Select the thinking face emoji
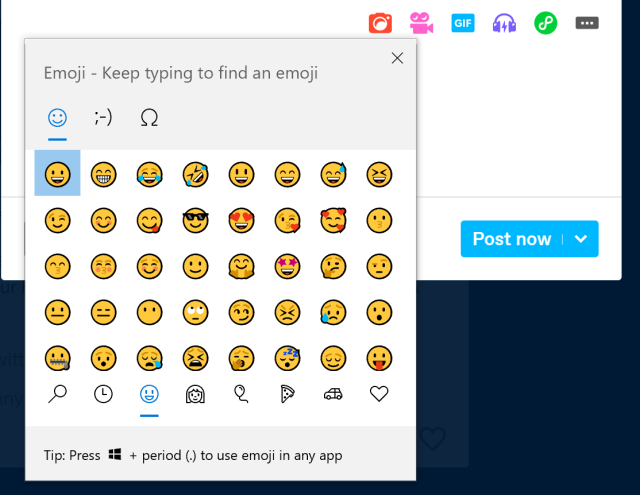The width and height of the screenshot is (640, 495). click(x=333, y=265)
